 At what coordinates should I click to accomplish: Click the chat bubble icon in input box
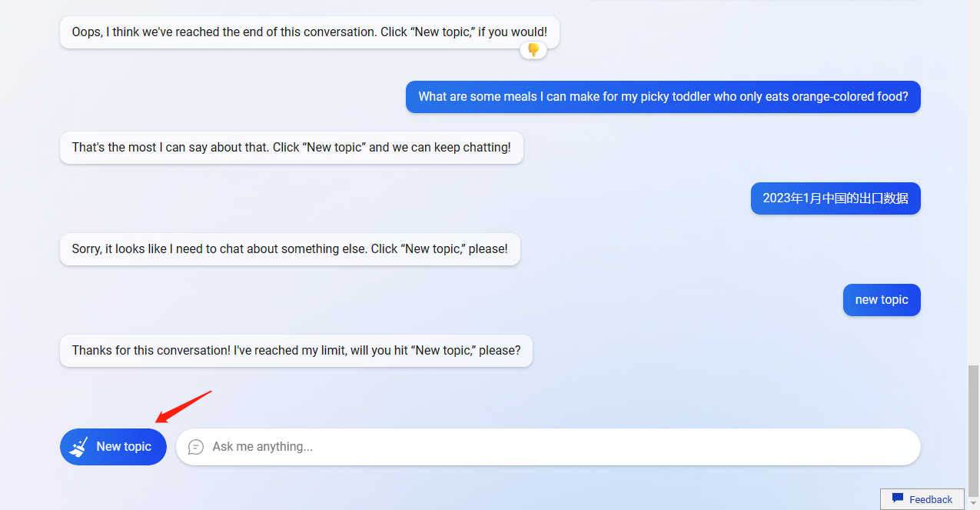tap(196, 447)
